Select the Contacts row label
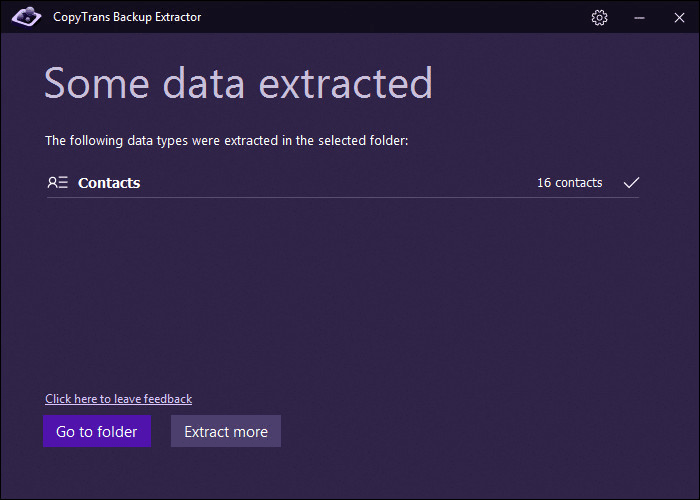This screenshot has width=700, height=500. click(109, 183)
